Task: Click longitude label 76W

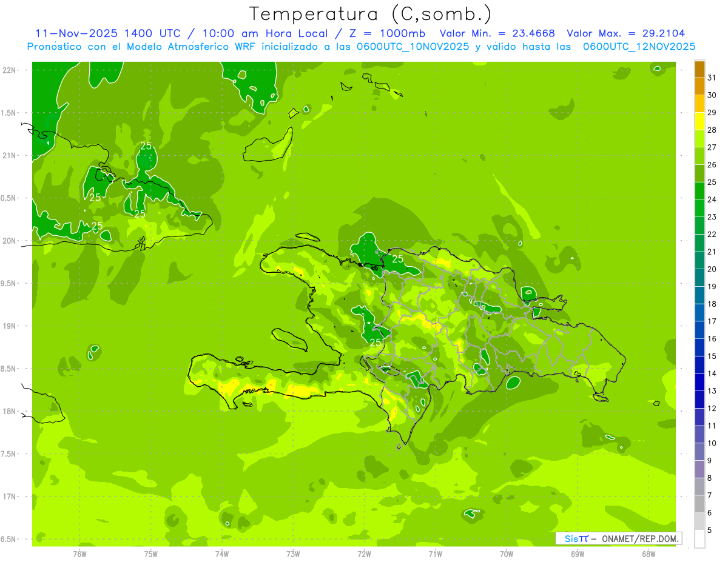Action: tap(79, 554)
